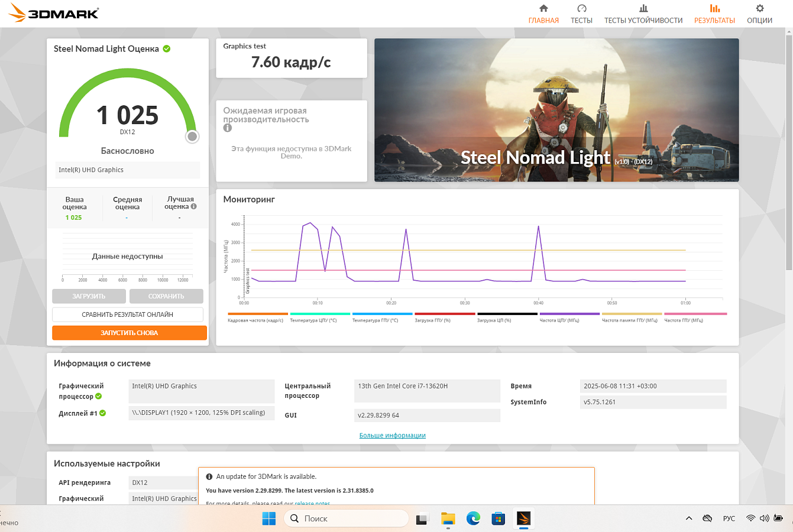Click the info icon in update notification
The image size is (793, 532).
click(209, 476)
